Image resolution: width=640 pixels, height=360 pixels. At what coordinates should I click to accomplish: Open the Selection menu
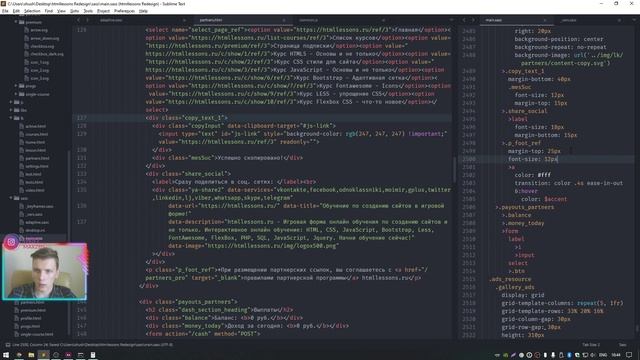[32, 11]
